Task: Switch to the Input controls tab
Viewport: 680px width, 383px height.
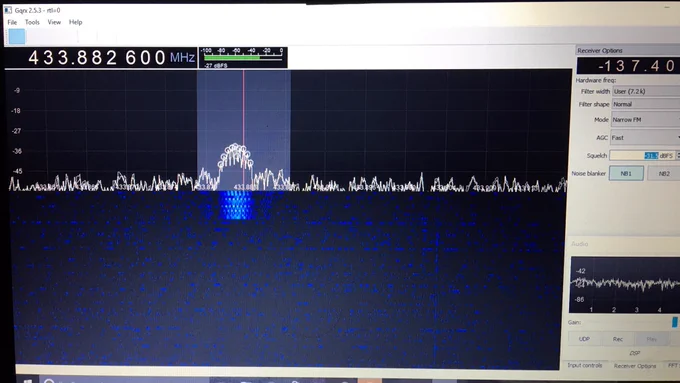Action: (x=585, y=365)
